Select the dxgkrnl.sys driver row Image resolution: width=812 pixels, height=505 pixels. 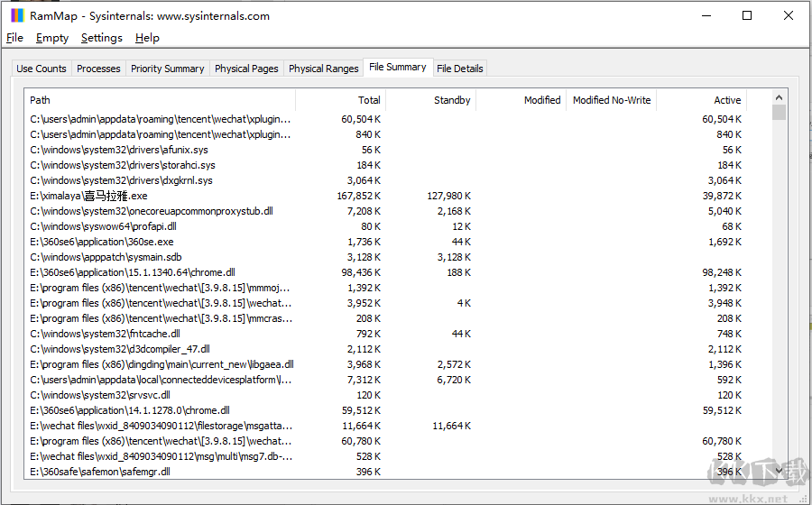pos(386,180)
